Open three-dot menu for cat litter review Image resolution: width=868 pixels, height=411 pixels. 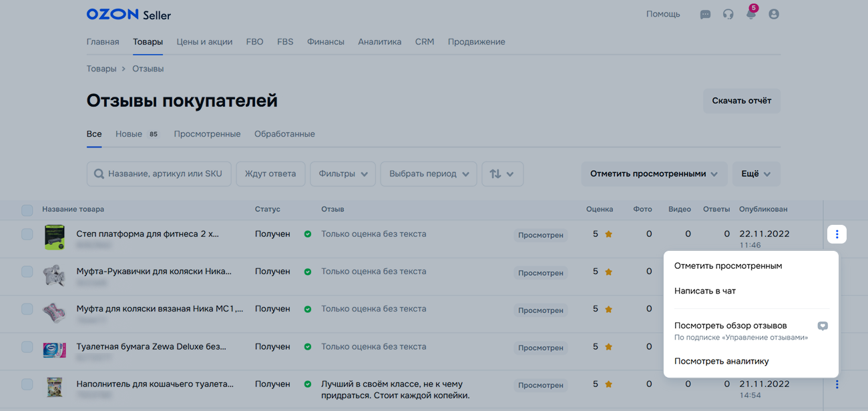[837, 384]
